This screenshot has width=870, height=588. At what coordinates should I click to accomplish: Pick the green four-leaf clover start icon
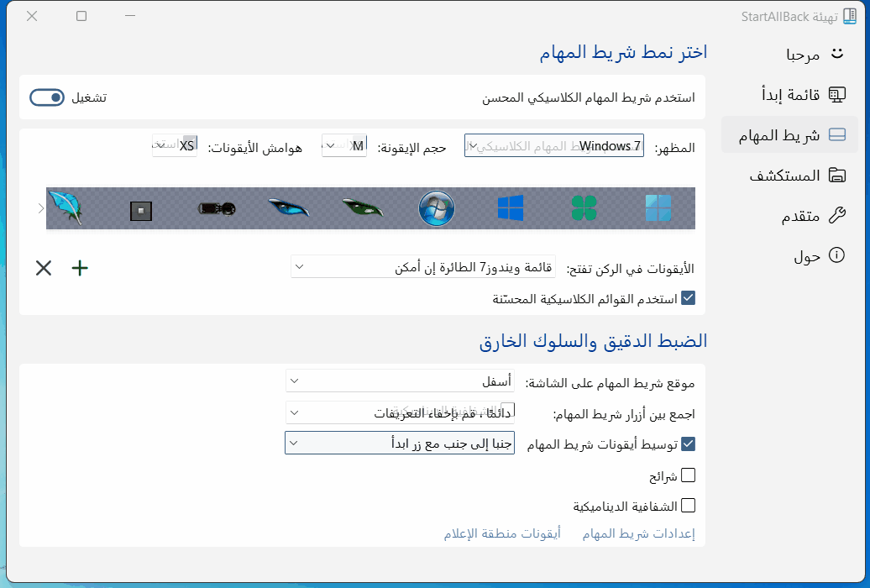click(584, 207)
